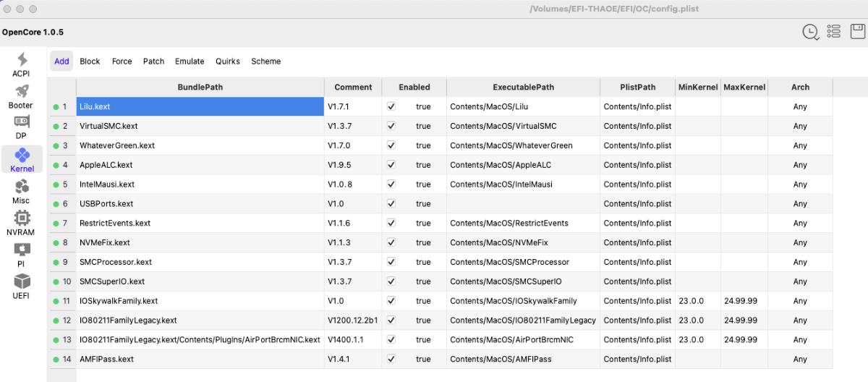Toggle Enabled for USBPorts.kext row

pyautogui.click(x=391, y=204)
